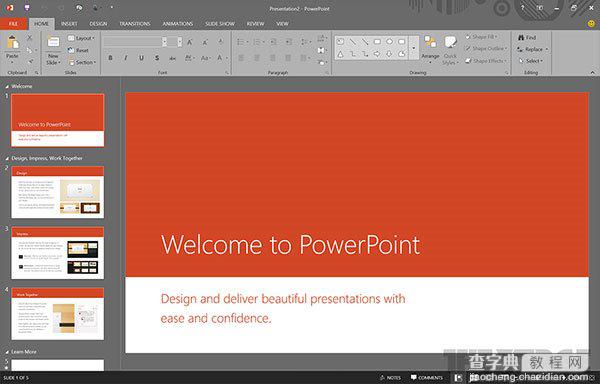
Task: Open the Shape Fill dropdown
Action: (x=482, y=37)
